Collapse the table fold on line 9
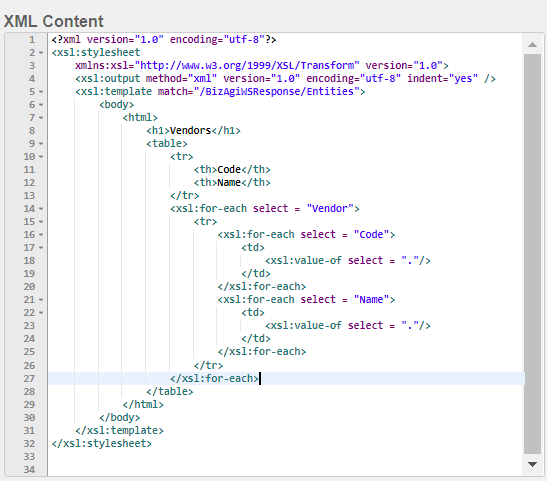547x481 pixels. click(41, 144)
